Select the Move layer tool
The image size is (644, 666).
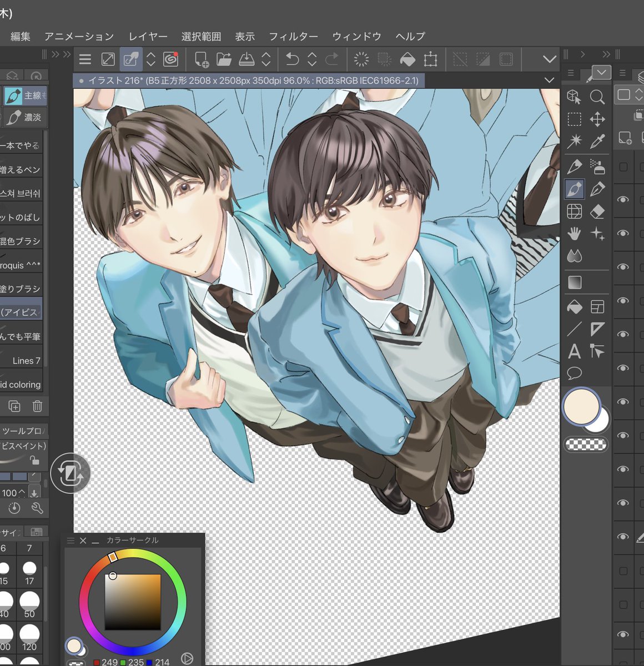click(x=597, y=119)
